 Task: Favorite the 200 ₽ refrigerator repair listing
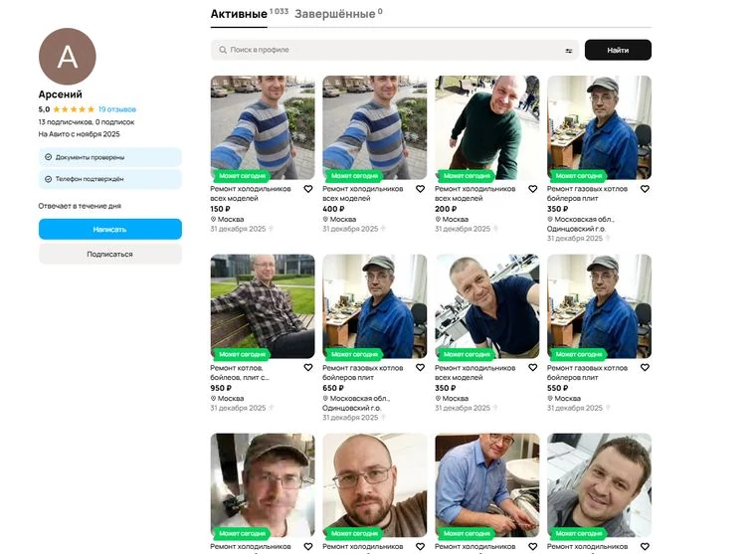coord(533,189)
